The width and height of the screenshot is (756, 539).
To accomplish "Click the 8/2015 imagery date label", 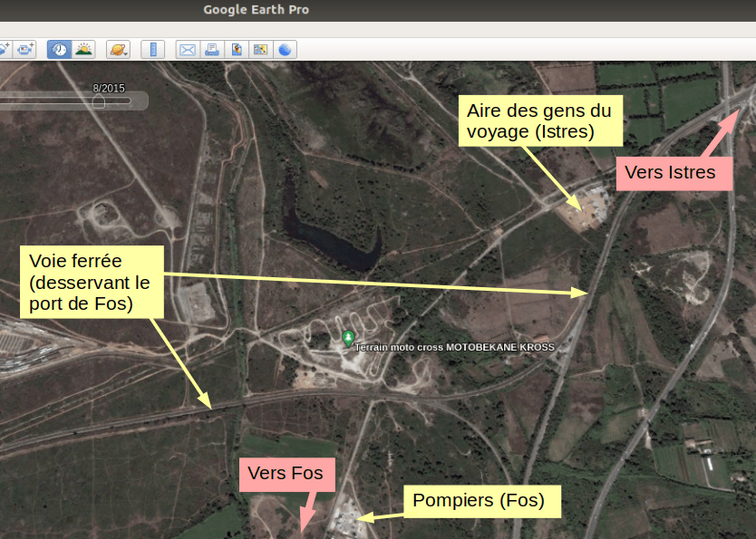I will click(109, 88).
